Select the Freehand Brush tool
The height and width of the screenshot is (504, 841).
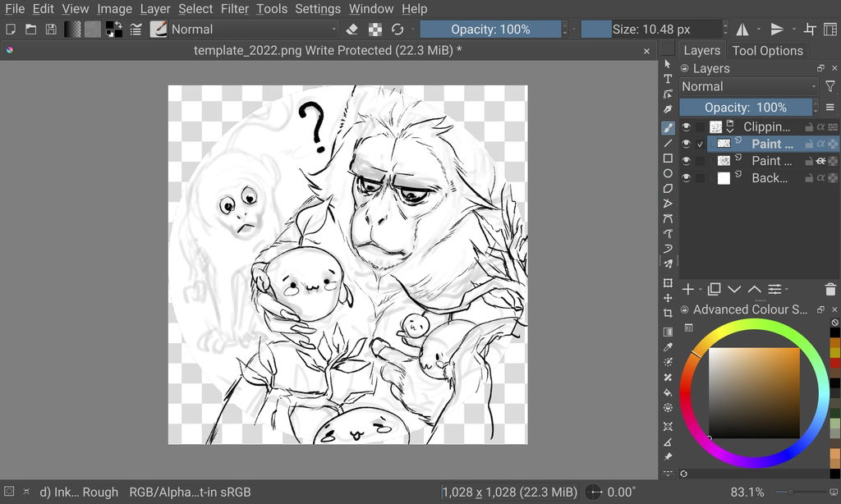tap(668, 127)
